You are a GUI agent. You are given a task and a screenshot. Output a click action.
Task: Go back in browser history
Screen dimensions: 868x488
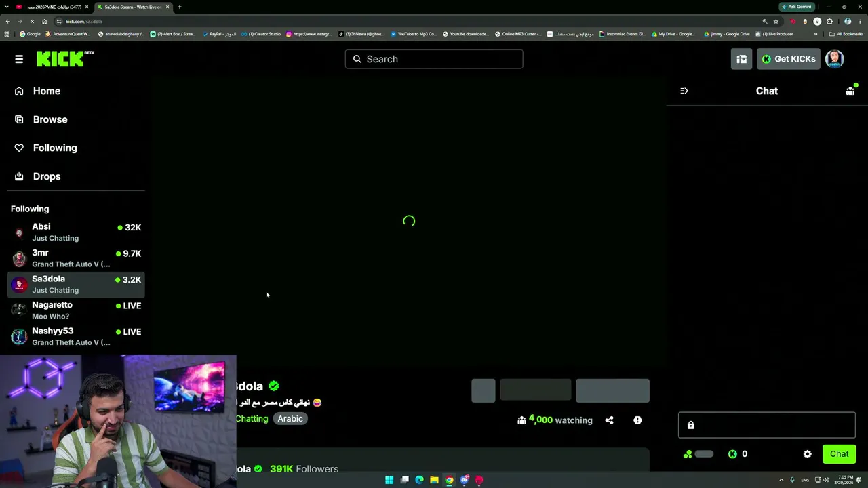coord(7,22)
